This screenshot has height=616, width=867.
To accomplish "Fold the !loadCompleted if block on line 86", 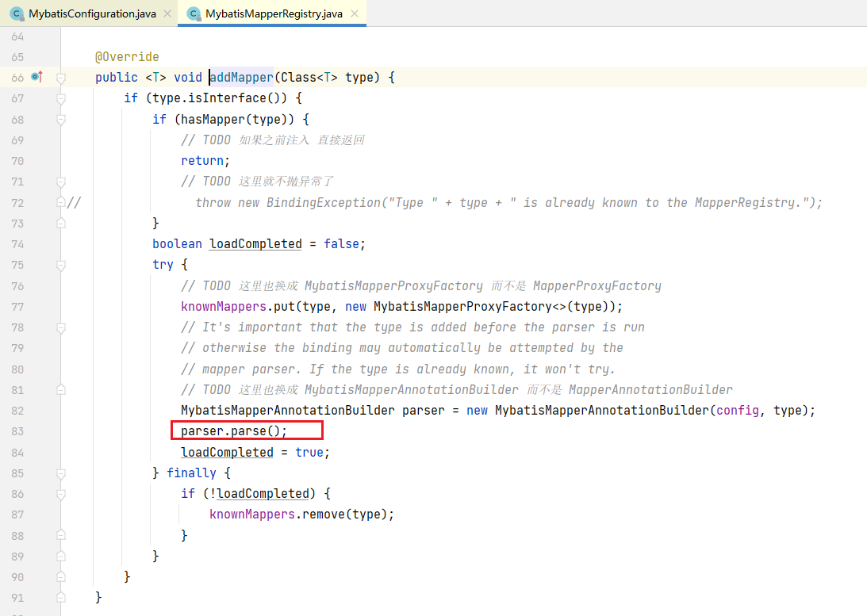I will tap(60, 493).
